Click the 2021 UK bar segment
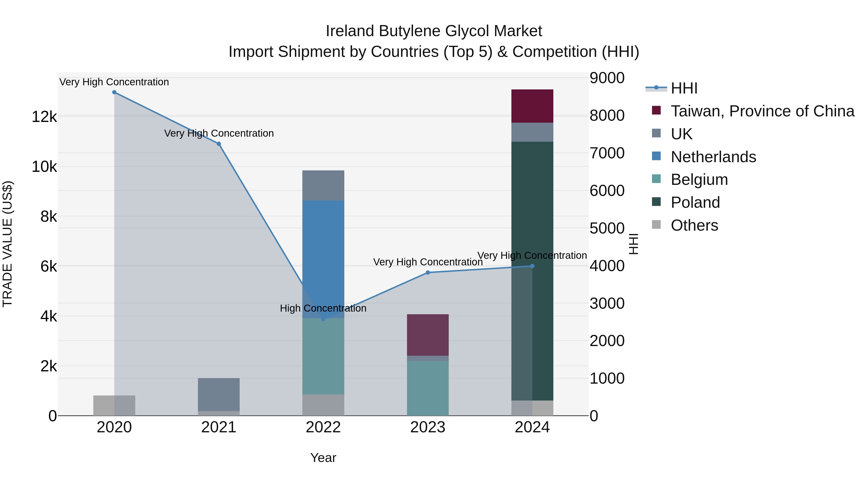This screenshot has height=488, width=868. (x=219, y=394)
